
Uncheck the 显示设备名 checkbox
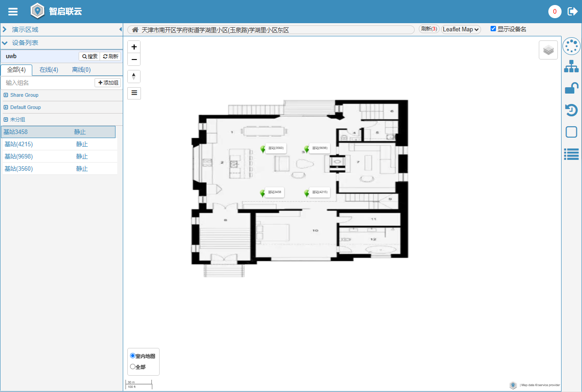(493, 29)
